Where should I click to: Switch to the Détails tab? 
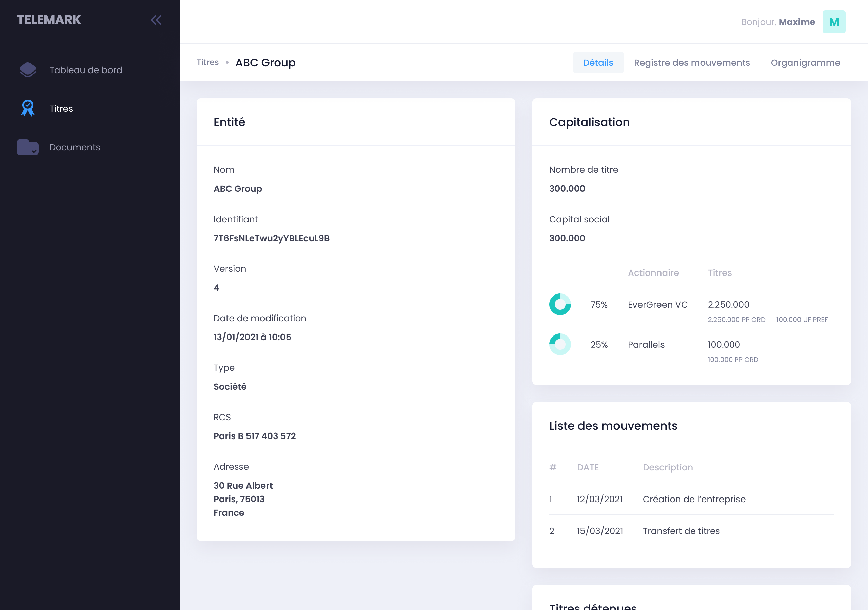click(598, 62)
